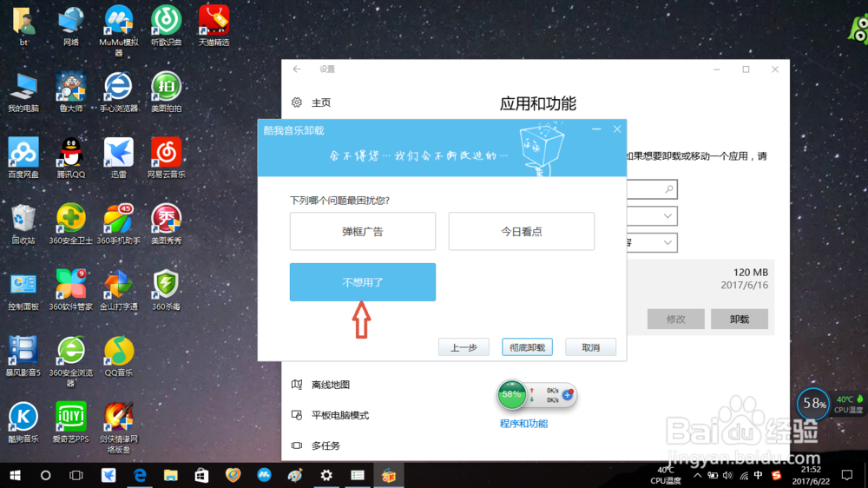Click greyed 修改 button in Settings
868x488 pixels.
676,319
